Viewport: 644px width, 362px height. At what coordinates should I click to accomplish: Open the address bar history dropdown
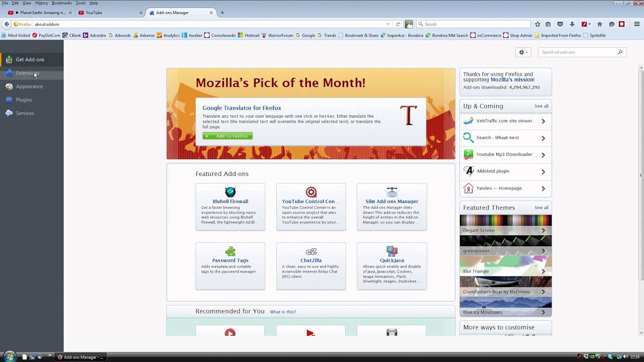[x=388, y=24]
